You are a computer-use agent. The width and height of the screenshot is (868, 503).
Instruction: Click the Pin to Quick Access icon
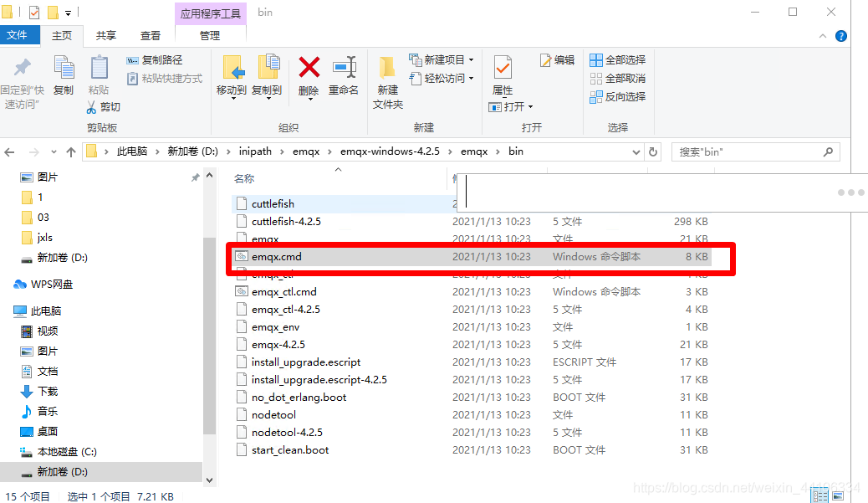[22, 68]
